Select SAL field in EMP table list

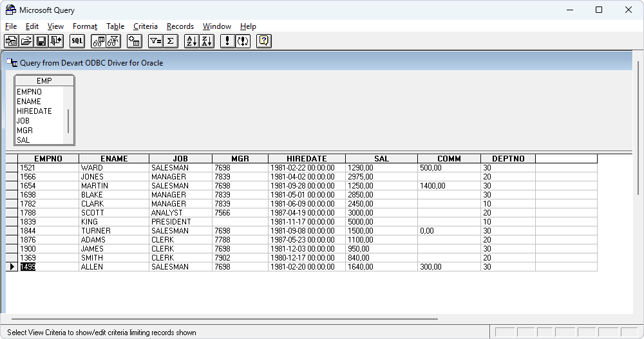tap(23, 140)
